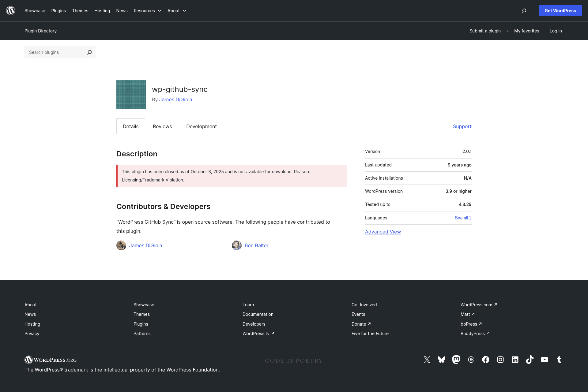Open Showcase link in the footer
The image size is (588, 392).
[x=144, y=305]
